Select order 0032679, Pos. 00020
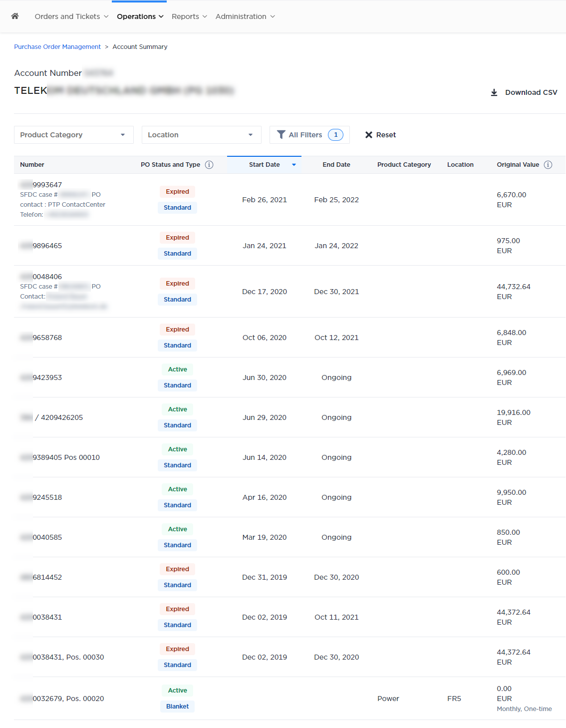The image size is (566, 728). 62,699
